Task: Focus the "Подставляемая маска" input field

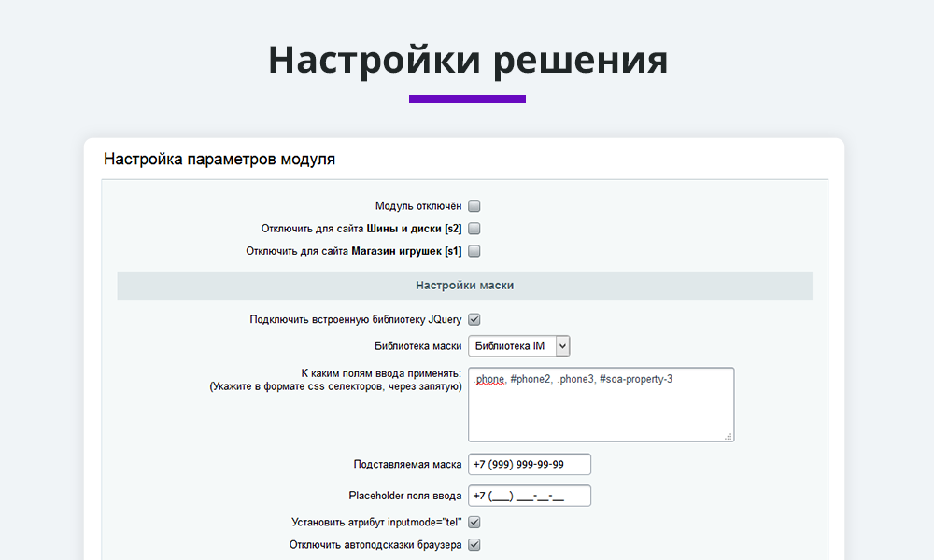Action: [x=529, y=465]
